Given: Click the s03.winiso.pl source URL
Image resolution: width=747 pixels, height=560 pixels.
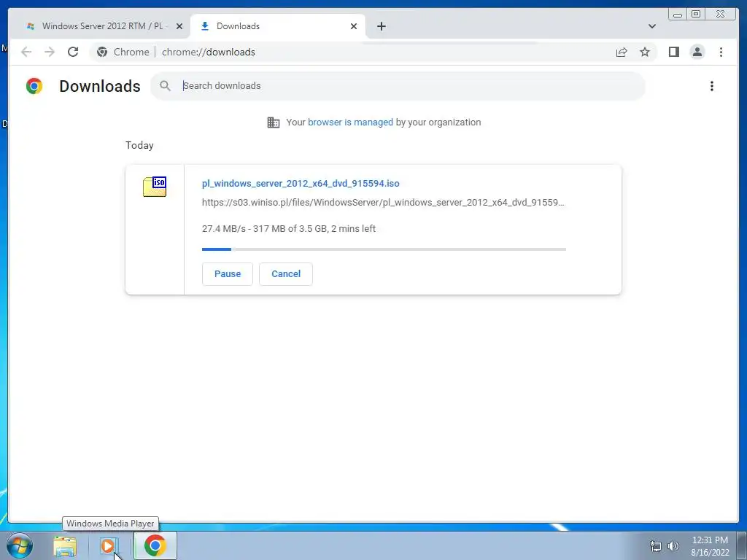Looking at the screenshot, I should pos(383,203).
